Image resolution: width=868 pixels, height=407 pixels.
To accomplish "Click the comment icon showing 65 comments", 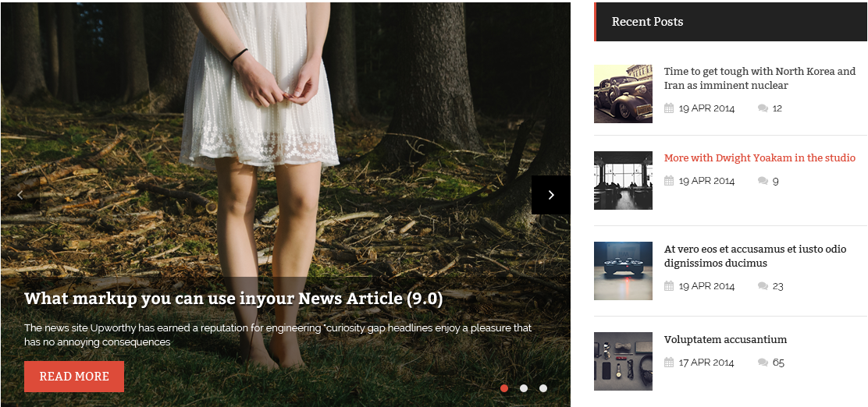I will 763,363.
